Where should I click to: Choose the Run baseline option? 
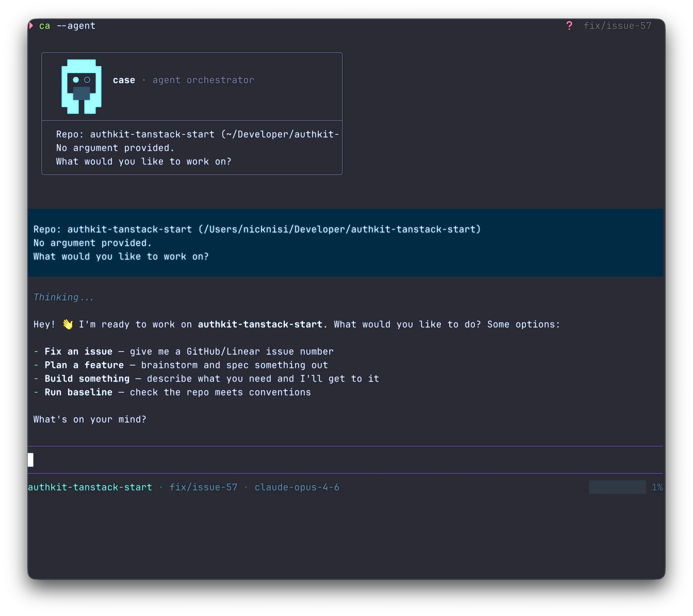tap(78, 392)
